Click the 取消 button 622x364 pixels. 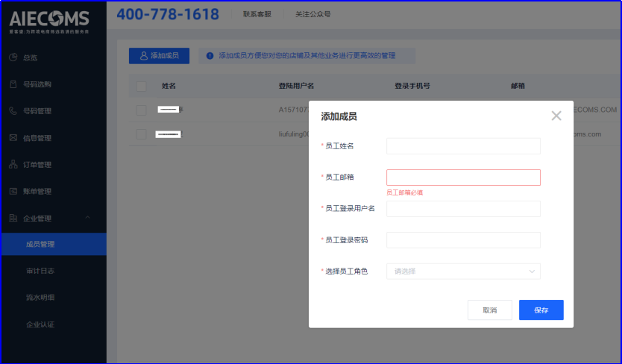[490, 310]
